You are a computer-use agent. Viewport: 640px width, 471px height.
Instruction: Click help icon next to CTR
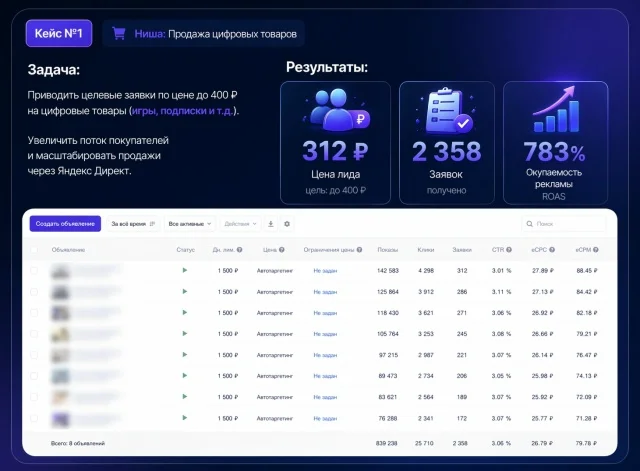coord(509,250)
